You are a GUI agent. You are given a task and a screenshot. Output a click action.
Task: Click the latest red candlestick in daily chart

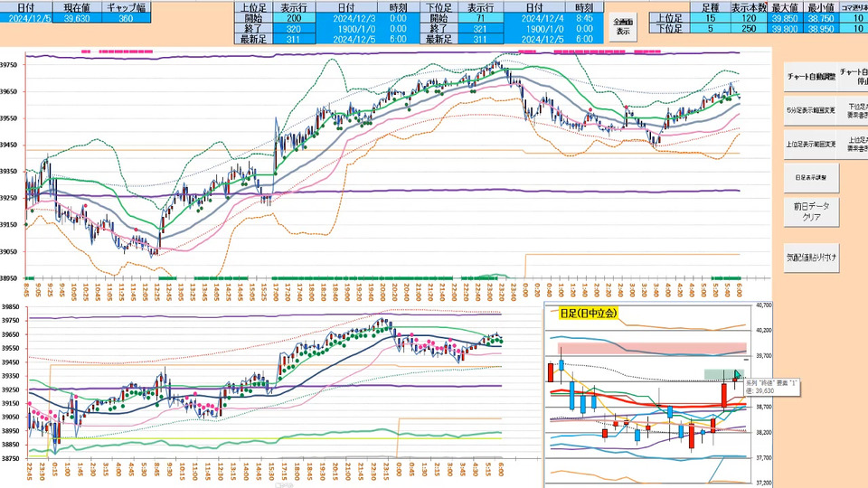734,379
